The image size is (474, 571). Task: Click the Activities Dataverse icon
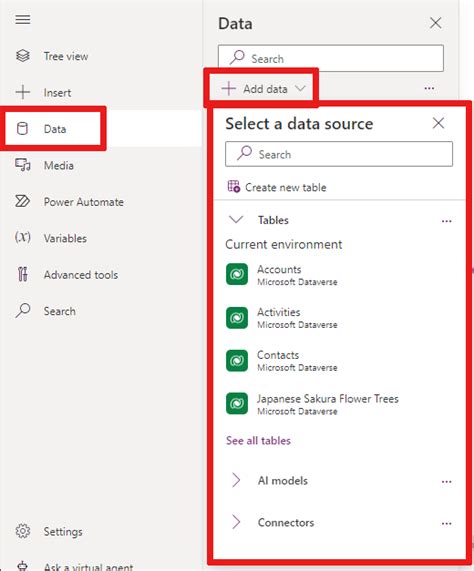[237, 318]
